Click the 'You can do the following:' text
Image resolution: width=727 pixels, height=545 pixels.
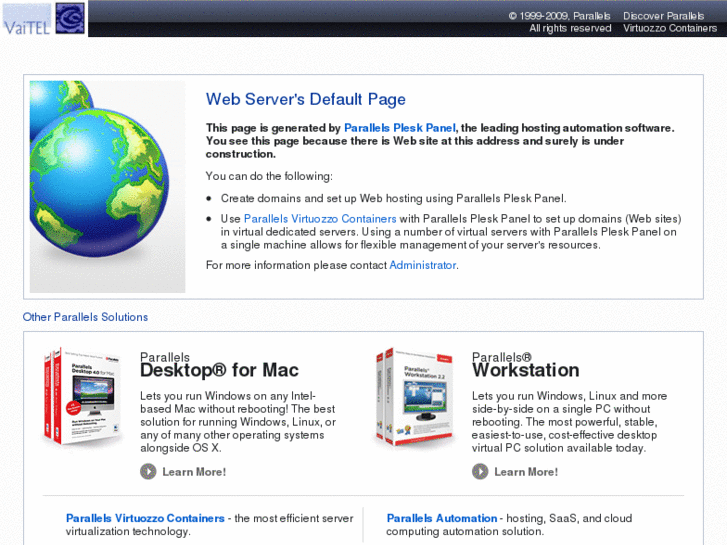[x=269, y=176]
